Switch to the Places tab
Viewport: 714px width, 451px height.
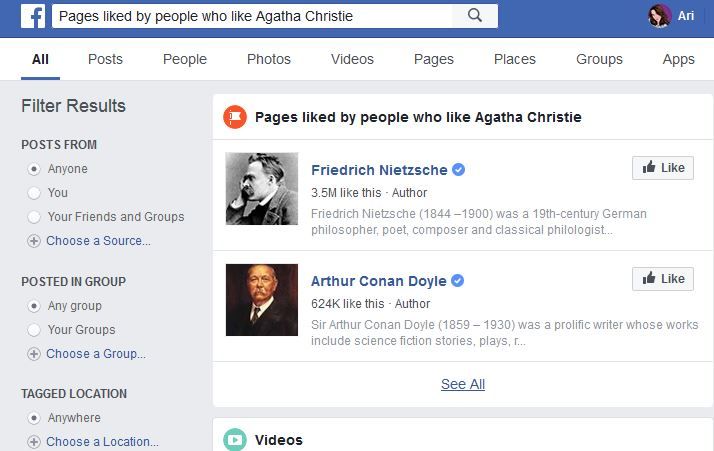515,59
